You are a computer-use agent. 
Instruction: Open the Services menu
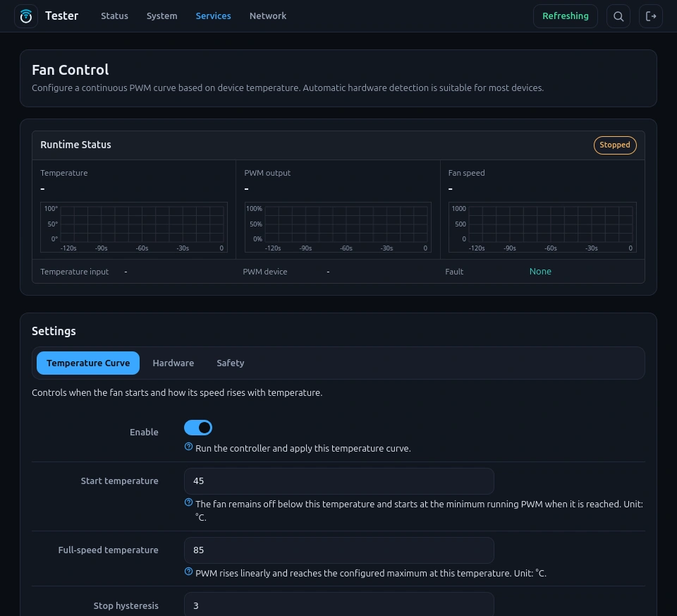click(x=213, y=16)
